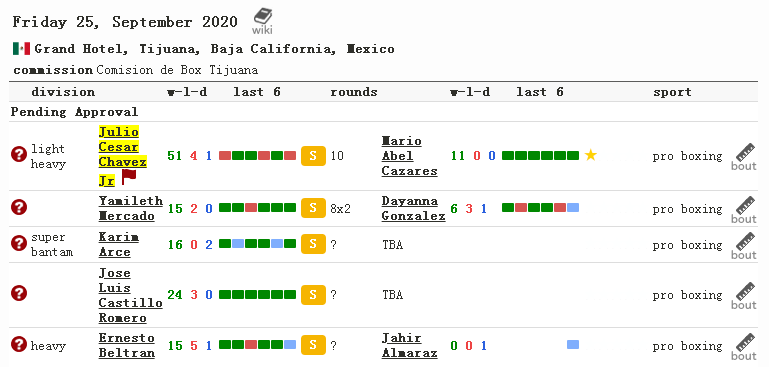769x367 pixels.
Task: Open bout icon in Karim Arce row
Action: [x=744, y=245]
